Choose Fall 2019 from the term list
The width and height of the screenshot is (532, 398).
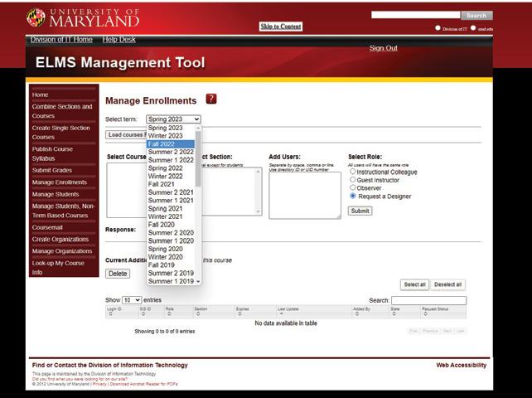(171, 265)
